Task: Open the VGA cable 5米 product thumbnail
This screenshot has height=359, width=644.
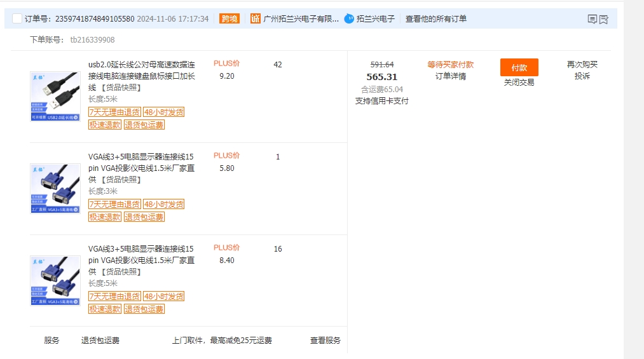Action: pyautogui.click(x=55, y=280)
